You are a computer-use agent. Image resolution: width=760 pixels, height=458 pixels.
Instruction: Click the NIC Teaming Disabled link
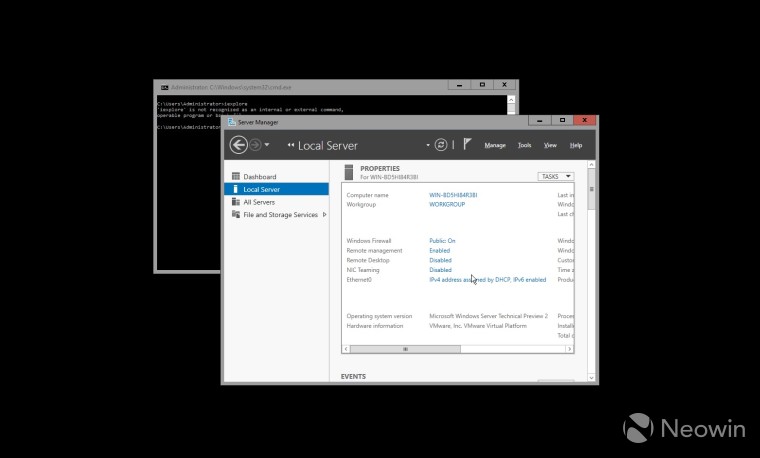[x=440, y=270]
